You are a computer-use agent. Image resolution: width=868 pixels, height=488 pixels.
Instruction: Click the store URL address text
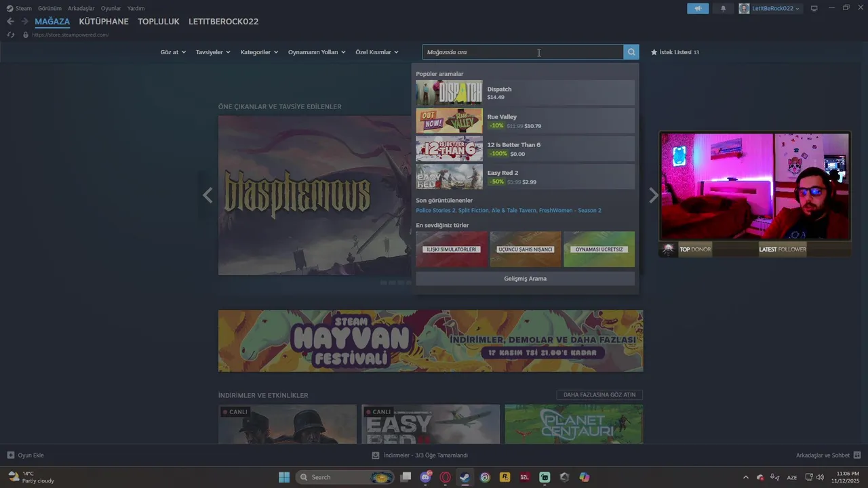[70, 35]
